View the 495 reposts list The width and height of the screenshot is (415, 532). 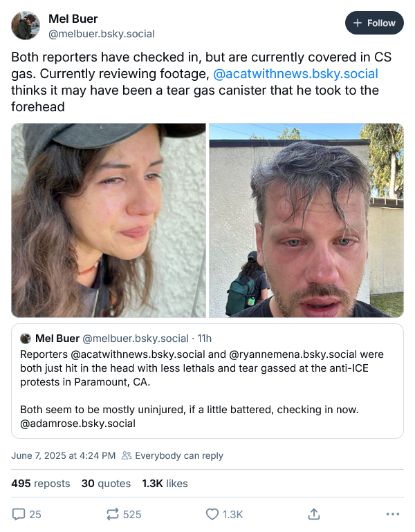coord(41,484)
